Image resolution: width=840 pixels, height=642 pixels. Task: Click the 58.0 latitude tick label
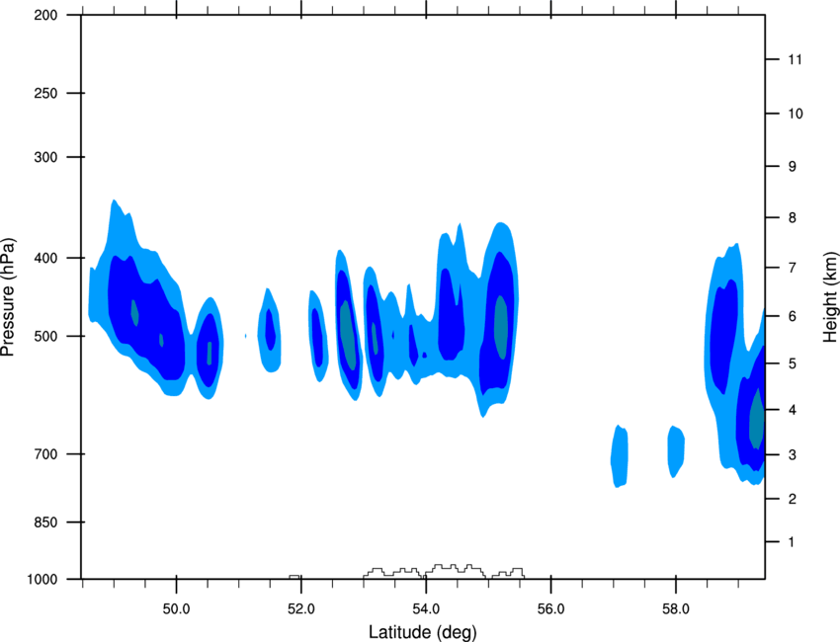(676, 609)
